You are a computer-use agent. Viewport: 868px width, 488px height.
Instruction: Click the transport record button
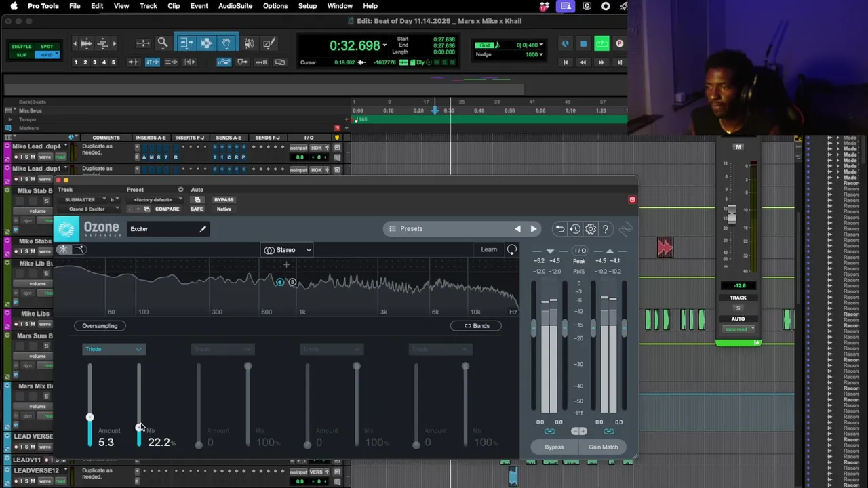click(619, 44)
